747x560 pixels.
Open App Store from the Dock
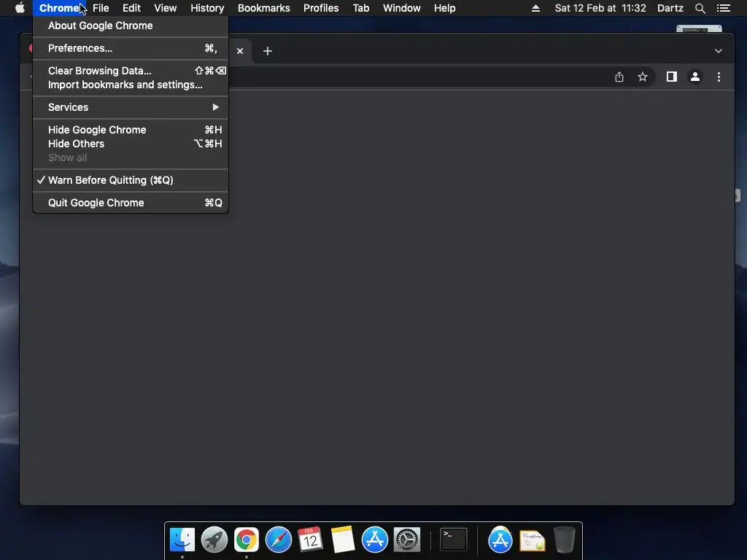pos(374,540)
